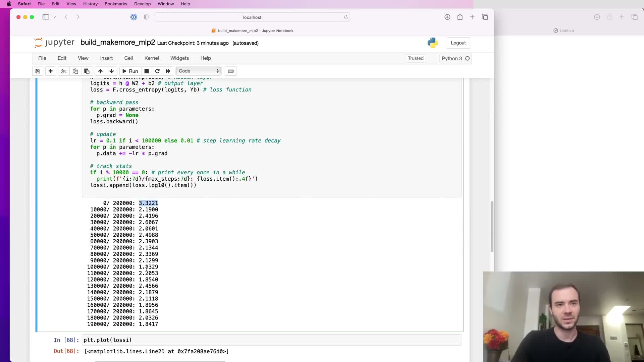Move selected cell down arrow
644x362 pixels.
coord(112,71)
